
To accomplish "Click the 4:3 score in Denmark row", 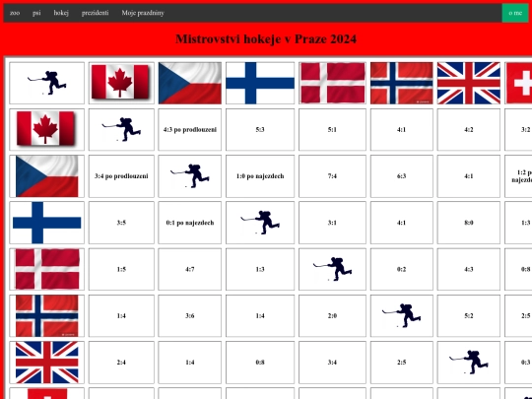I will pos(469,269).
